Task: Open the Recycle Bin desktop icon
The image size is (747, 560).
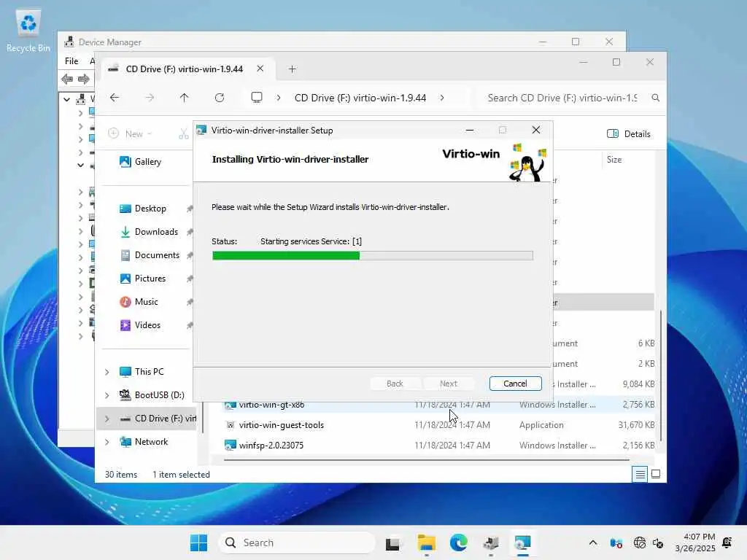Action: pyautogui.click(x=28, y=31)
